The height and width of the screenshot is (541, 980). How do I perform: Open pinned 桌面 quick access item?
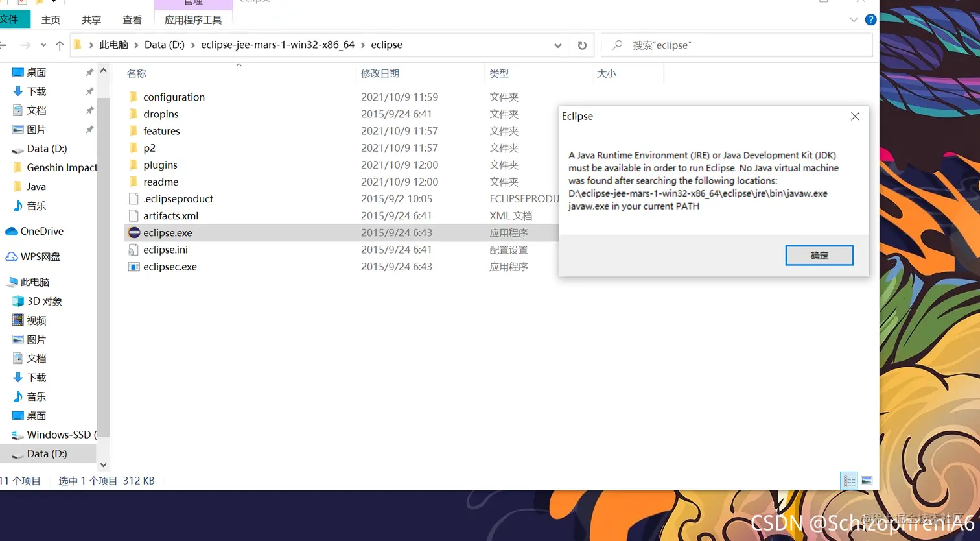tap(30, 72)
